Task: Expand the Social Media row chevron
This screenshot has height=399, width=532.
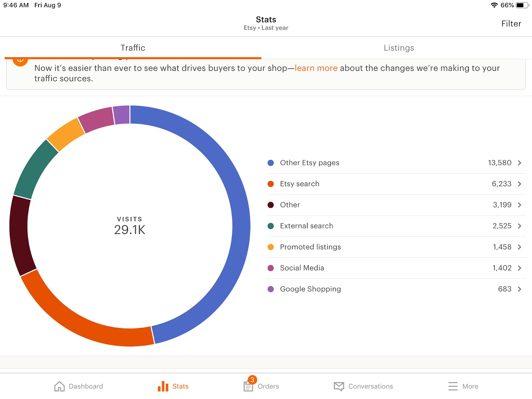Action: tap(520, 268)
